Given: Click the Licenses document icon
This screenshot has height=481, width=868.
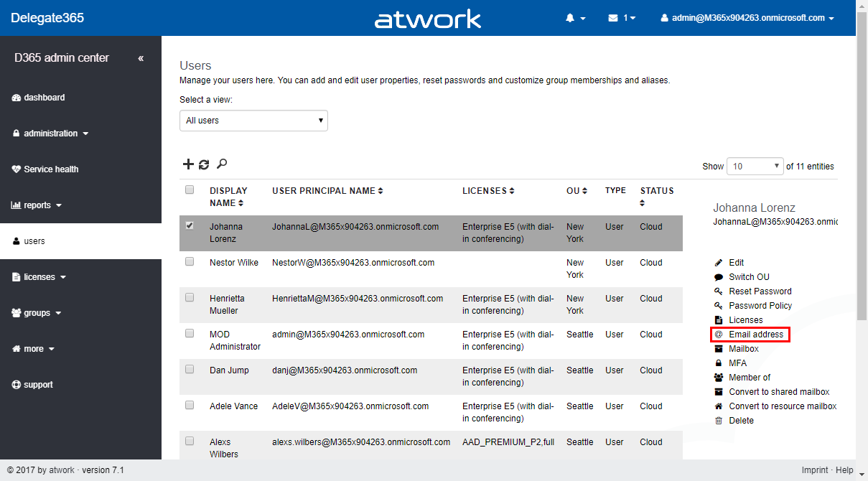Looking at the screenshot, I should pos(718,320).
